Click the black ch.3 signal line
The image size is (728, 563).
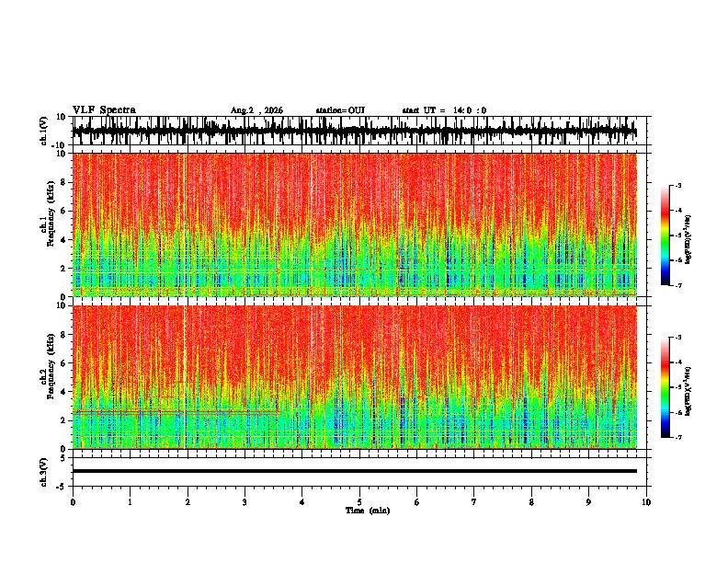(x=355, y=471)
